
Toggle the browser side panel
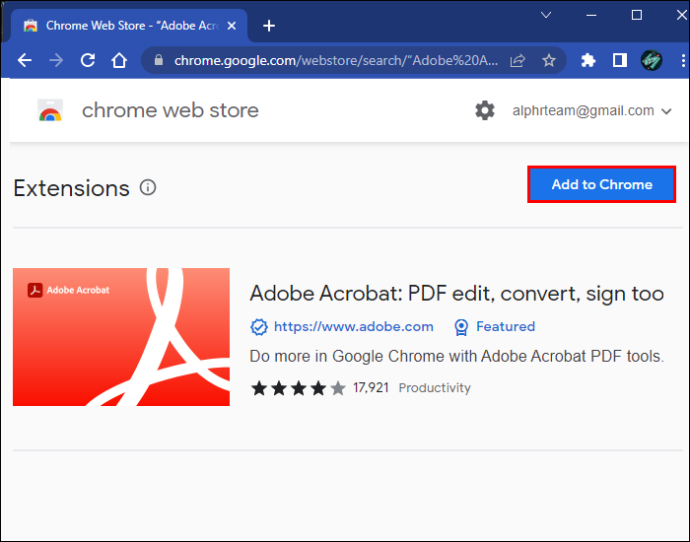[620, 60]
